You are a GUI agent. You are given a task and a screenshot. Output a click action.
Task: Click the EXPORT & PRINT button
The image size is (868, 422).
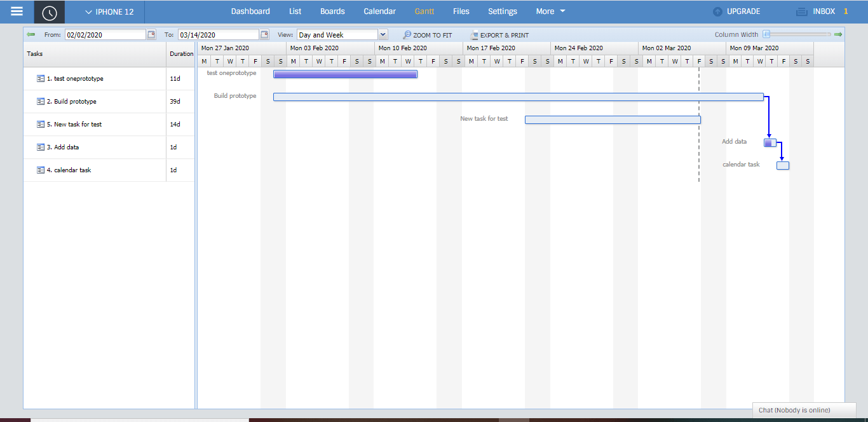[499, 35]
